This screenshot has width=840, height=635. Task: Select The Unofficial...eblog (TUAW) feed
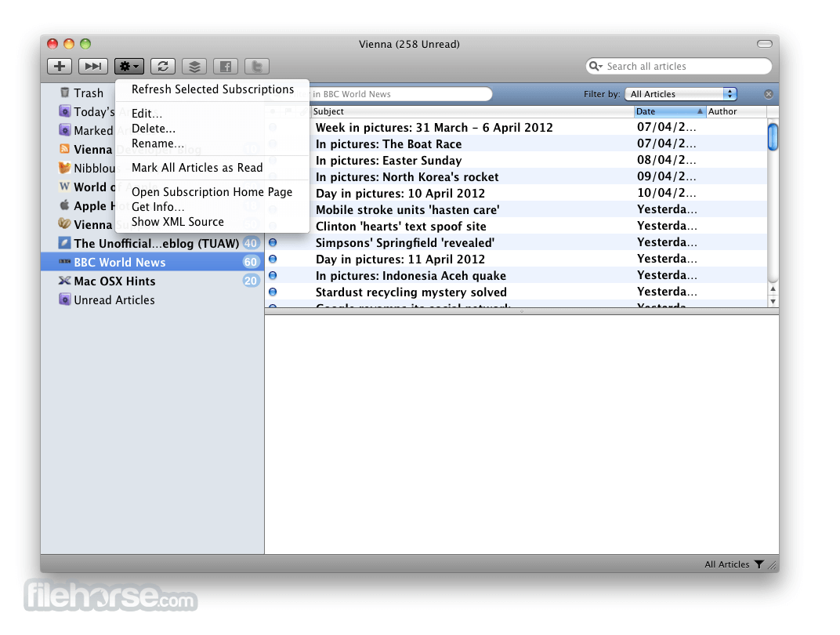pyautogui.click(x=153, y=243)
